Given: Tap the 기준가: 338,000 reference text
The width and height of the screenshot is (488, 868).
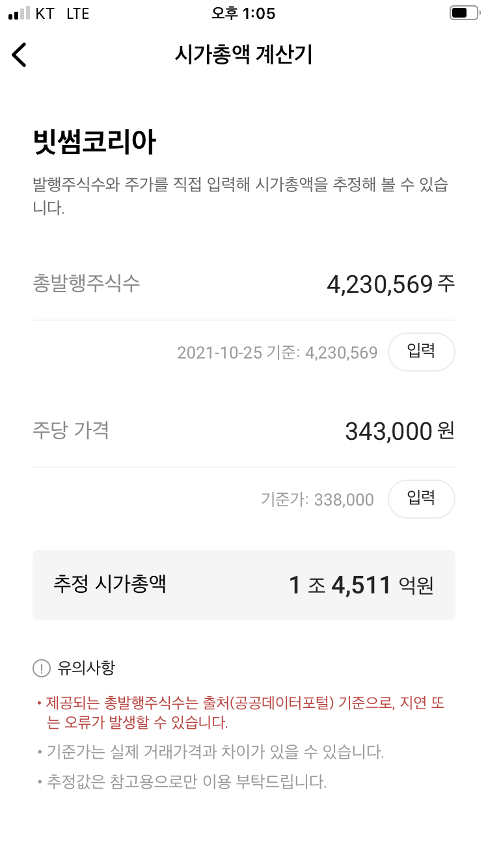Looking at the screenshot, I should [317, 500].
